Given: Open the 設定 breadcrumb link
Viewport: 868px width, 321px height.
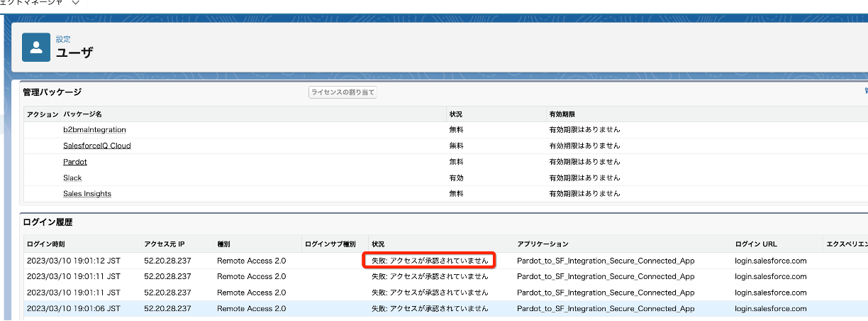Looking at the screenshot, I should point(63,39).
